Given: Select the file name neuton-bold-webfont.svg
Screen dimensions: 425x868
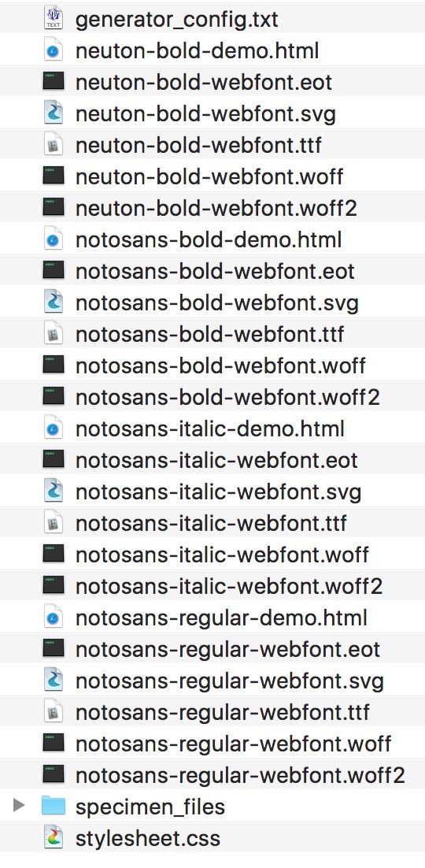Looking at the screenshot, I should [205, 114].
